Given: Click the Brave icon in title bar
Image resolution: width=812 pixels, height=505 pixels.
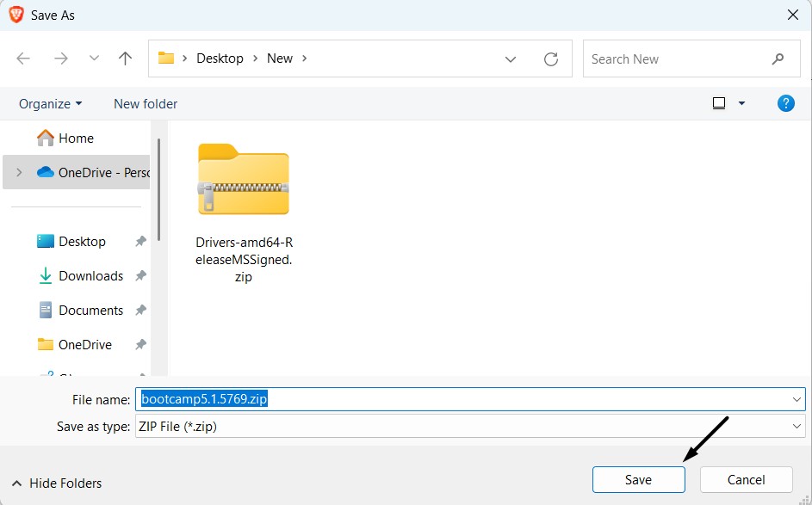Looking at the screenshot, I should (16, 15).
